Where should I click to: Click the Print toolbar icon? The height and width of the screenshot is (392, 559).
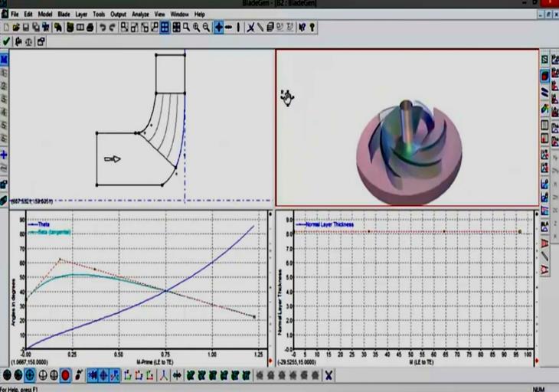[90, 28]
